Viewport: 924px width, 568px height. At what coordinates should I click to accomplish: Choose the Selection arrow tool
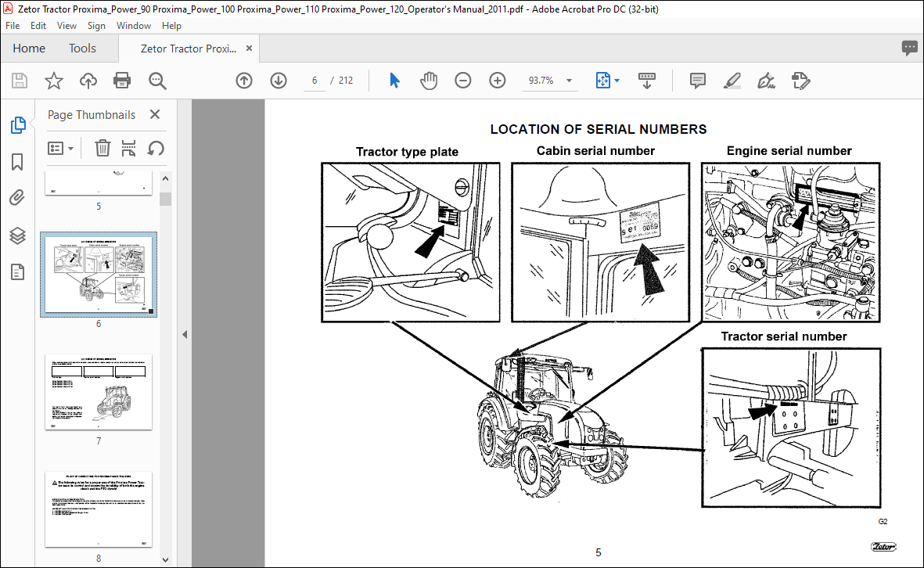[x=395, y=81]
